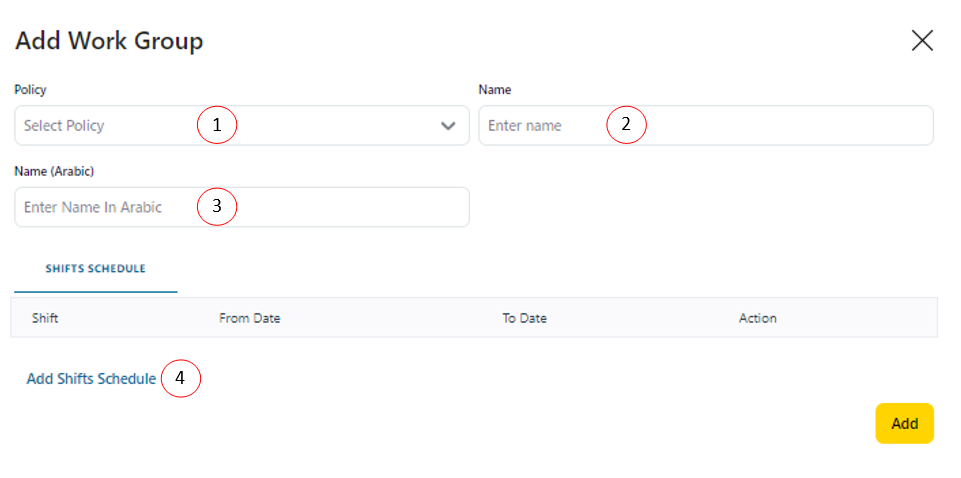Click the Shift column header
This screenshot has height=478, width=961.
click(x=46, y=318)
